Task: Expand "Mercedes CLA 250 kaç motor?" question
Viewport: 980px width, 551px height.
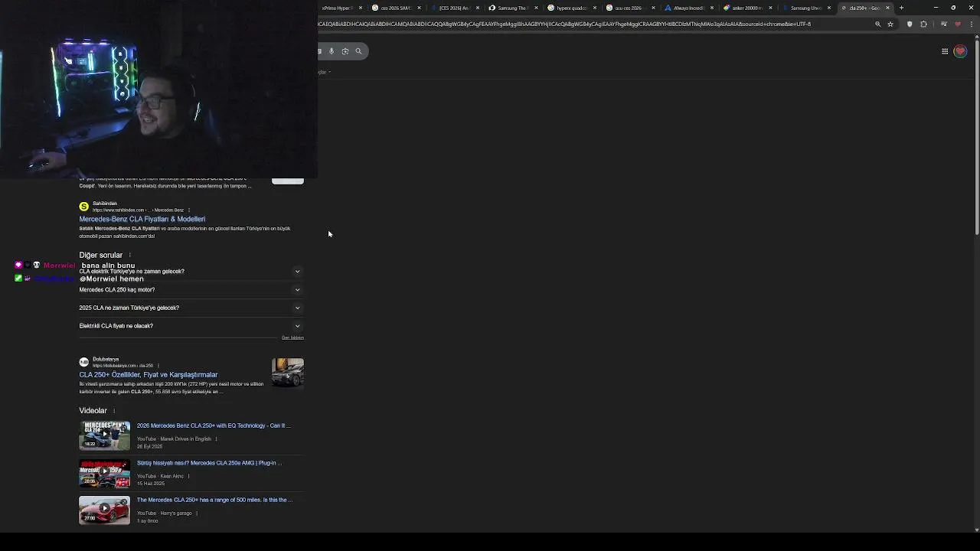Action: 190,290
